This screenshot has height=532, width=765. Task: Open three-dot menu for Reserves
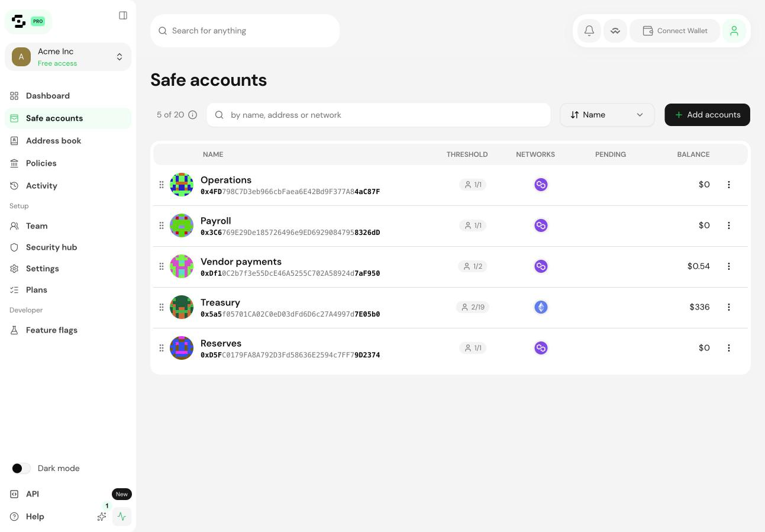pyautogui.click(x=729, y=348)
